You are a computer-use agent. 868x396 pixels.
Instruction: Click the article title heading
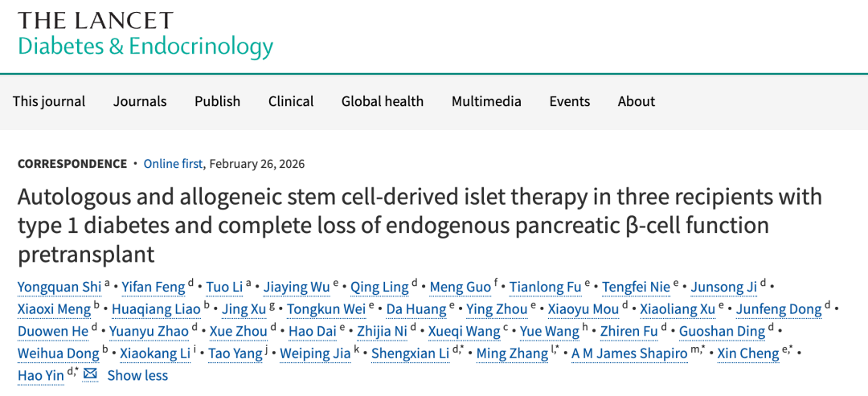420,226
